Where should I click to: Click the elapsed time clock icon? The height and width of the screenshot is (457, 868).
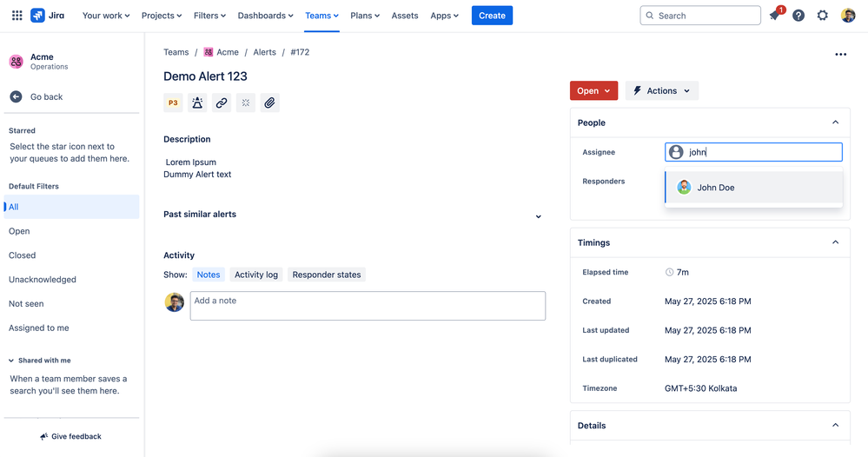(669, 272)
